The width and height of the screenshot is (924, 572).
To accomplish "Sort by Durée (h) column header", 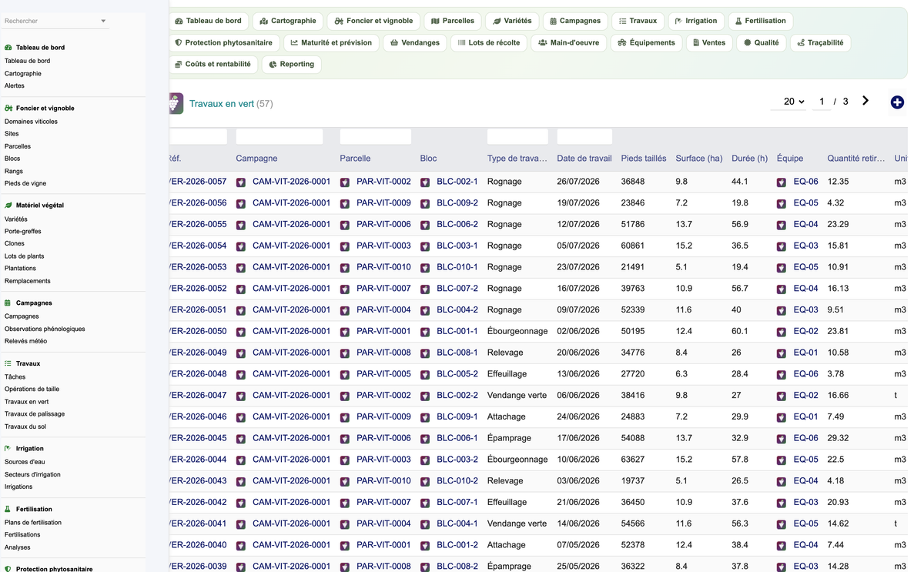I will pyautogui.click(x=750, y=159).
